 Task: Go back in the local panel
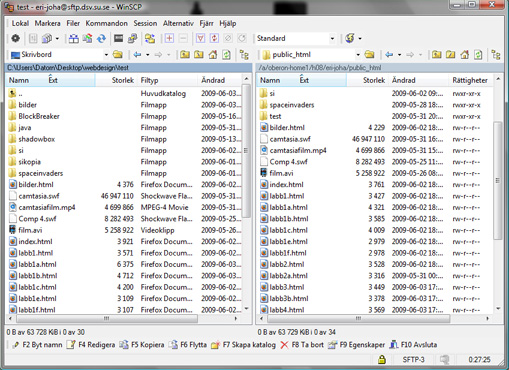click(x=137, y=54)
